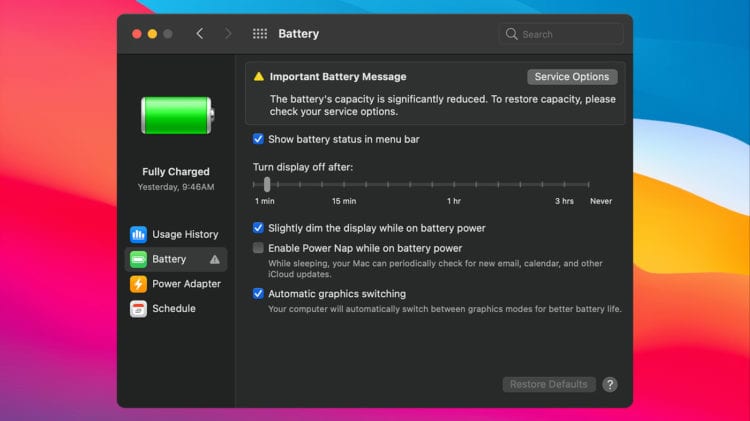Click the Schedule calendar icon
Screen dimensions: 750x421
(x=138, y=309)
